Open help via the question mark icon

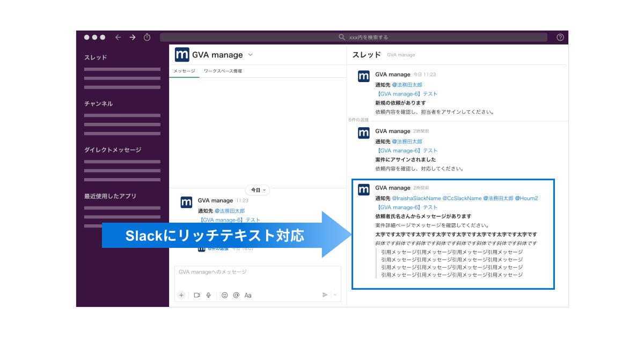point(560,37)
